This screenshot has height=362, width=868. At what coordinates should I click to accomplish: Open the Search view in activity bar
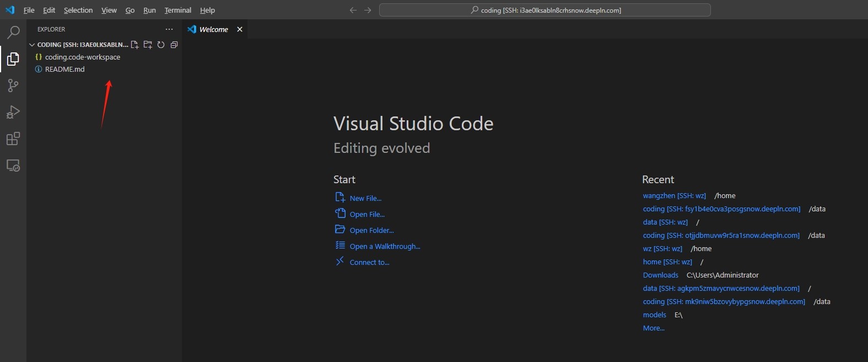13,32
